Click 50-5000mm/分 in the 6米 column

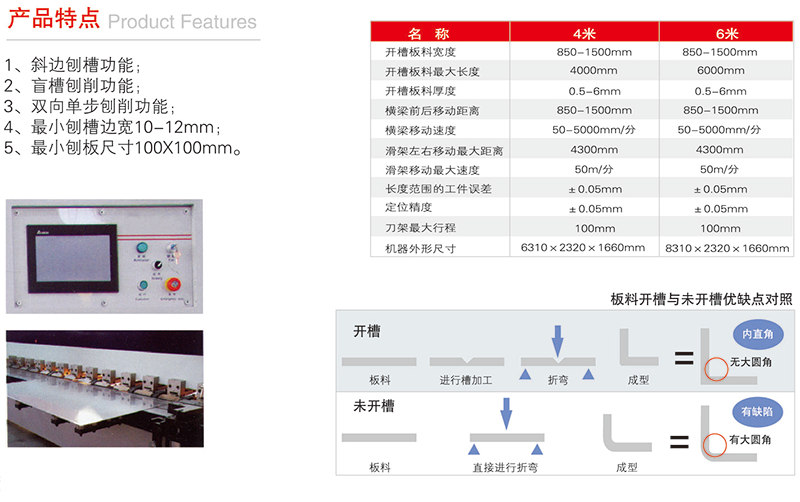click(x=719, y=130)
